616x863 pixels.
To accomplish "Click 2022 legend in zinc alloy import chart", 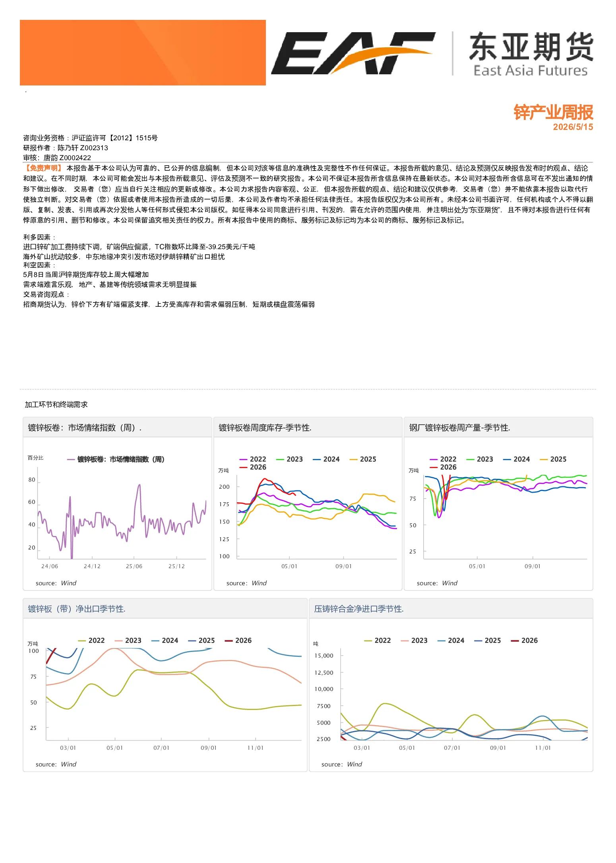I will pyautogui.click(x=378, y=640).
